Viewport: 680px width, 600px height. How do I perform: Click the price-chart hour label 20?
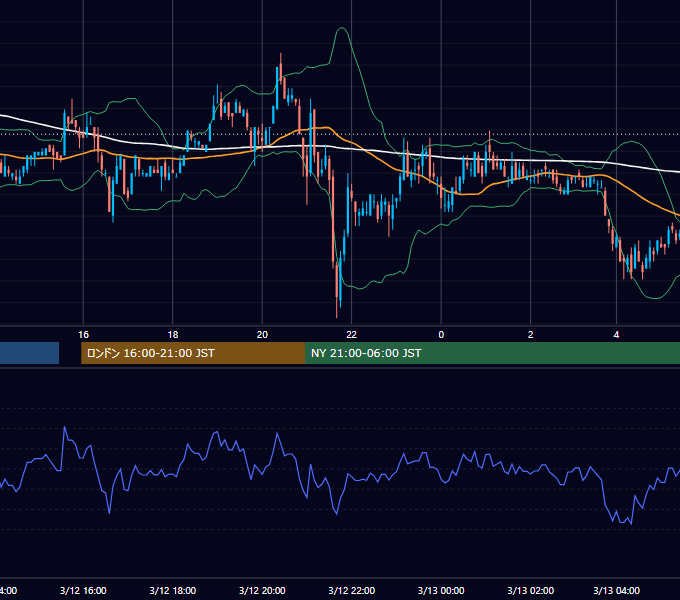coord(262,334)
